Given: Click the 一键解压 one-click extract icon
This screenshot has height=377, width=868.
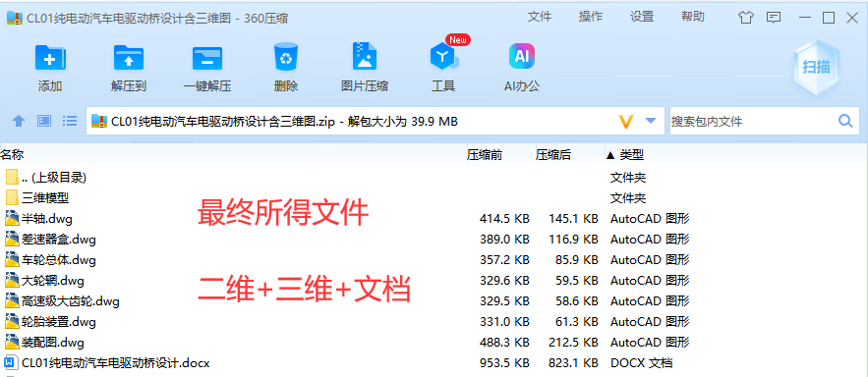Looking at the screenshot, I should (x=207, y=58).
